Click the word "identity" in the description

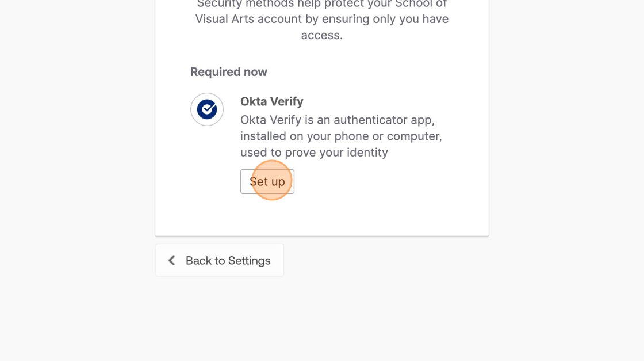(367, 153)
